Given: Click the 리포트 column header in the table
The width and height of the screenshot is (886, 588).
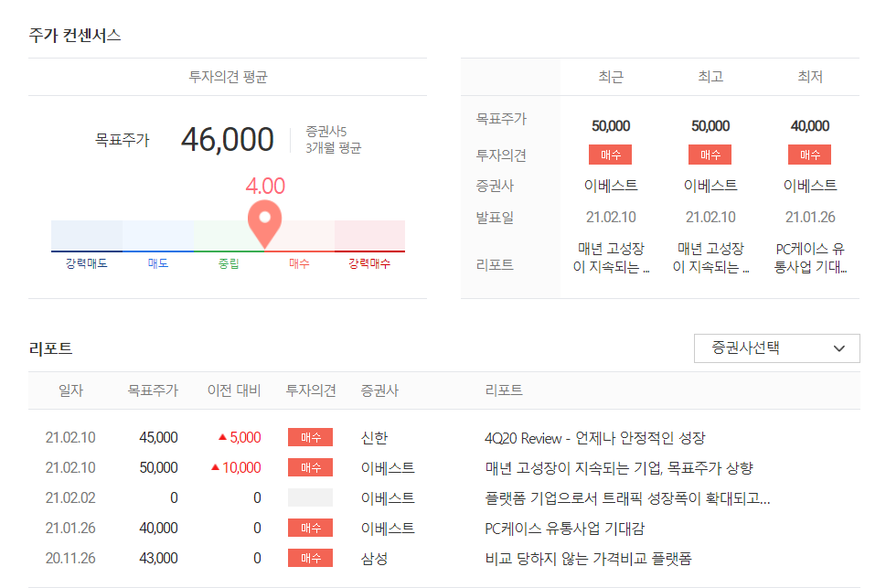Looking at the screenshot, I should (504, 390).
